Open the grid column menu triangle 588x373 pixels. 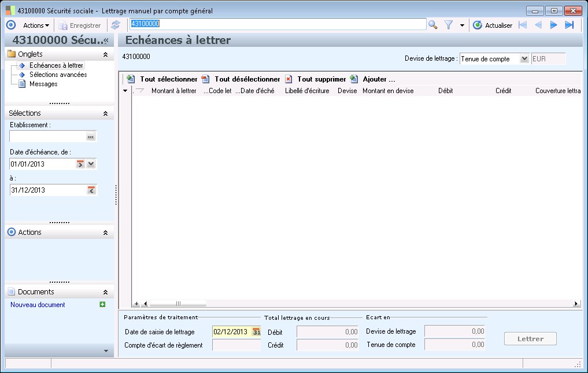coord(125,91)
